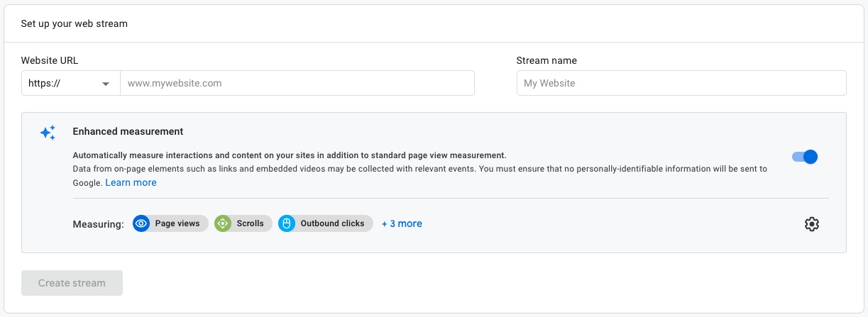868x317 pixels.
Task: Select the Page views chip label
Action: pos(178,223)
